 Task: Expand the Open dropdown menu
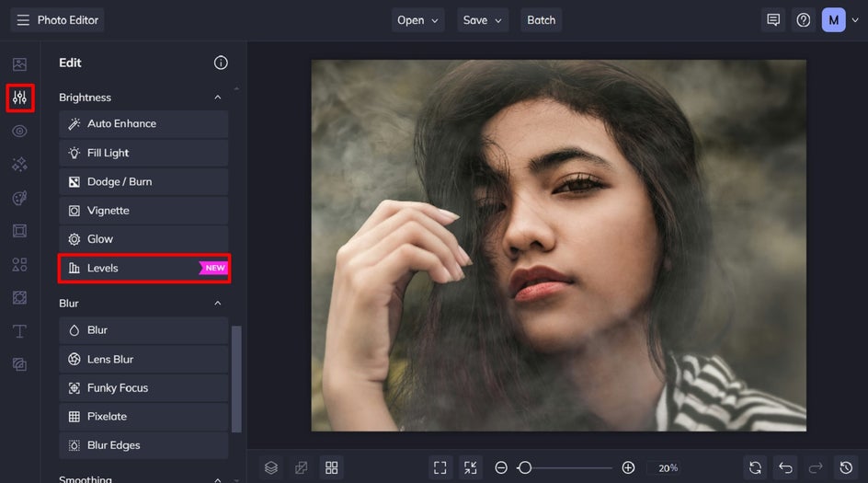pos(419,20)
